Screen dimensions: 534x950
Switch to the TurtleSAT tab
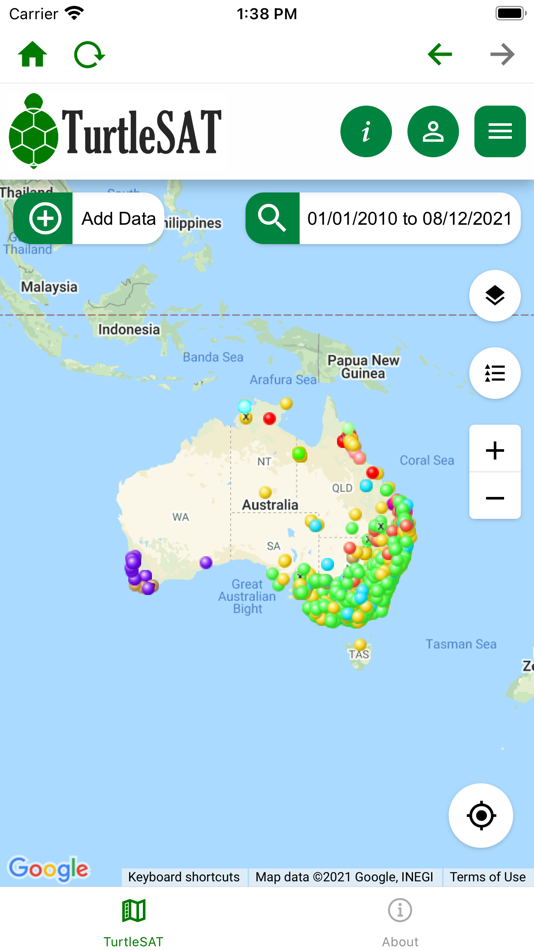point(133,922)
